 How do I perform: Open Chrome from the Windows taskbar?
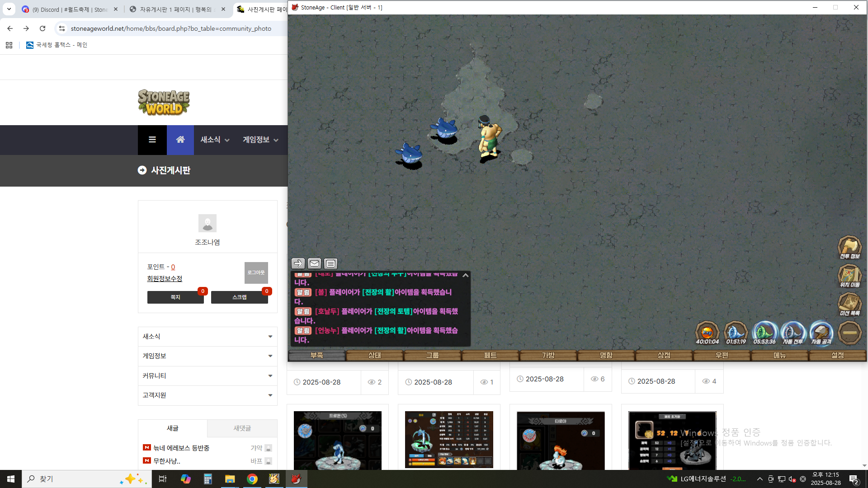pos(252,479)
